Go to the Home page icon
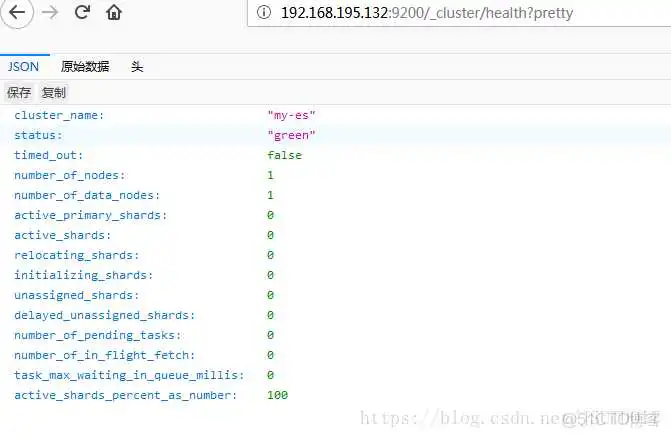This screenshot has width=671, height=438. tap(114, 13)
